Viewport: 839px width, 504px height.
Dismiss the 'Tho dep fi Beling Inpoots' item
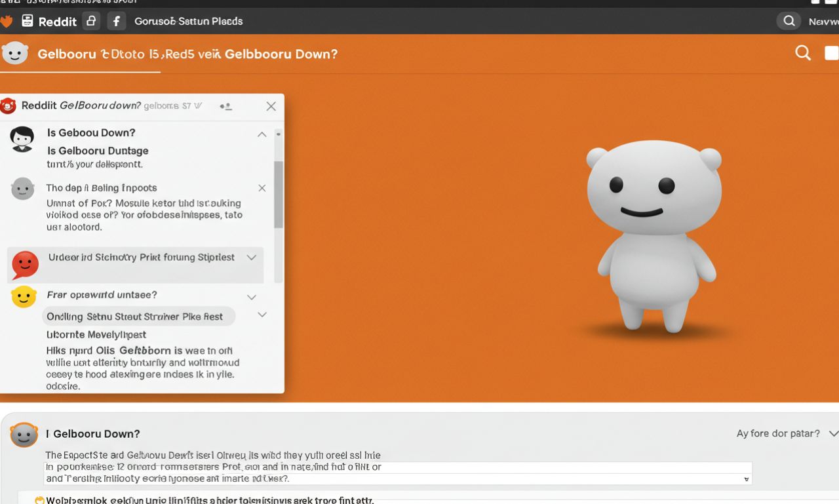click(x=262, y=188)
